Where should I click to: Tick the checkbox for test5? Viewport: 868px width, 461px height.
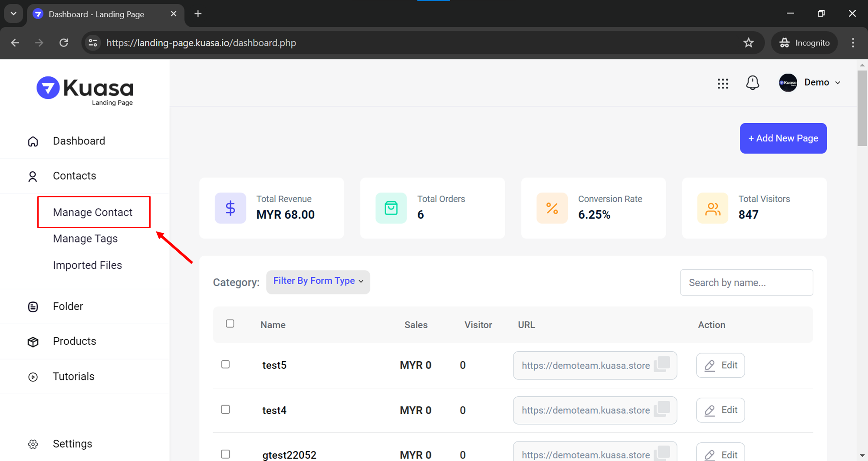pyautogui.click(x=225, y=364)
